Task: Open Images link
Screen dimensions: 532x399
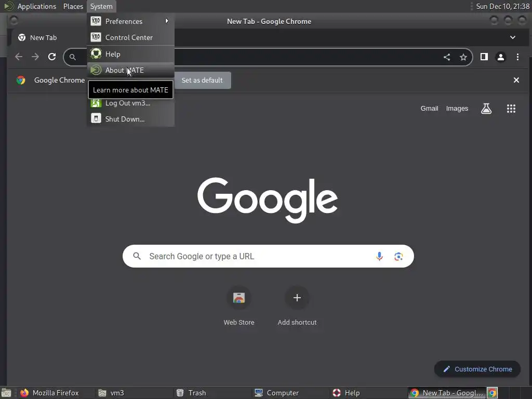Action: click(457, 108)
